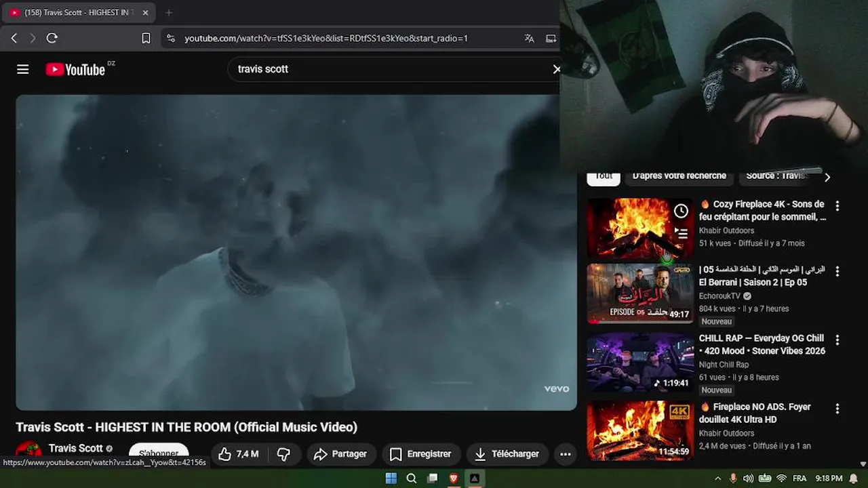Open the Fireplace NO ADS 11:54:59 thumbnail
The width and height of the screenshot is (868, 488).
coord(640,430)
